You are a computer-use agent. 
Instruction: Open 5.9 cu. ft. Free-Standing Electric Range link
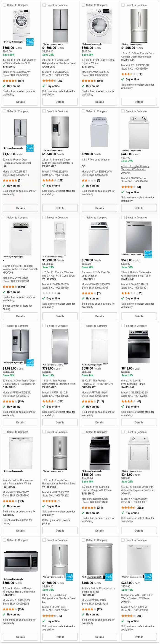coord(98,488)
